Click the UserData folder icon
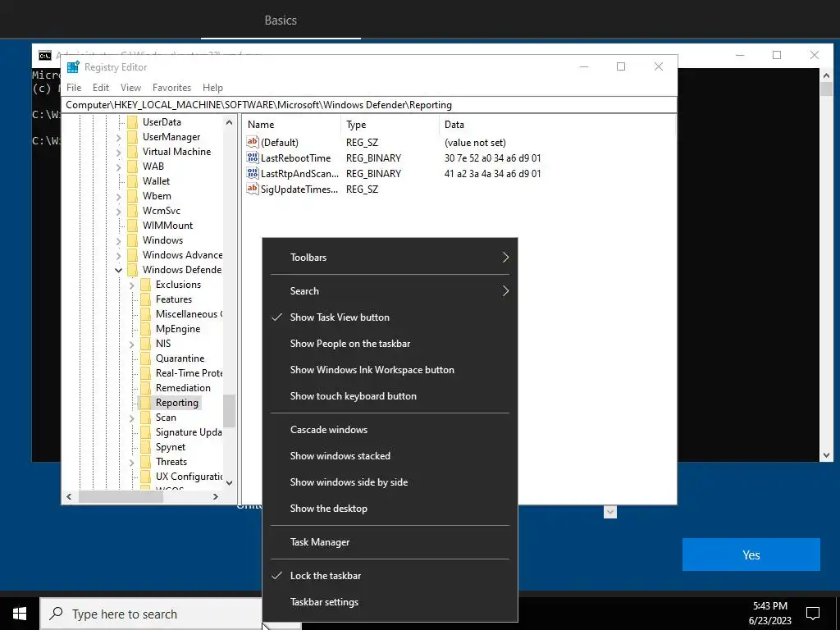The image size is (840, 630). click(x=132, y=122)
